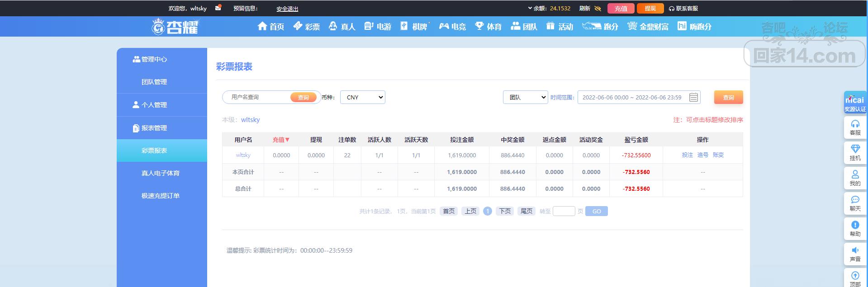The image size is (868, 287).
Task: Toggle the balance visibility eye icon
Action: point(598,8)
